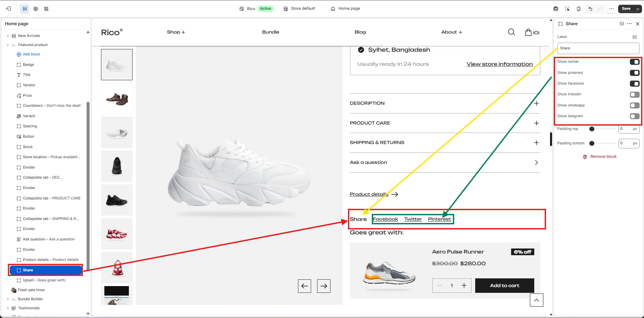
Task: Select the brown boots thumbnail
Action: click(x=117, y=99)
